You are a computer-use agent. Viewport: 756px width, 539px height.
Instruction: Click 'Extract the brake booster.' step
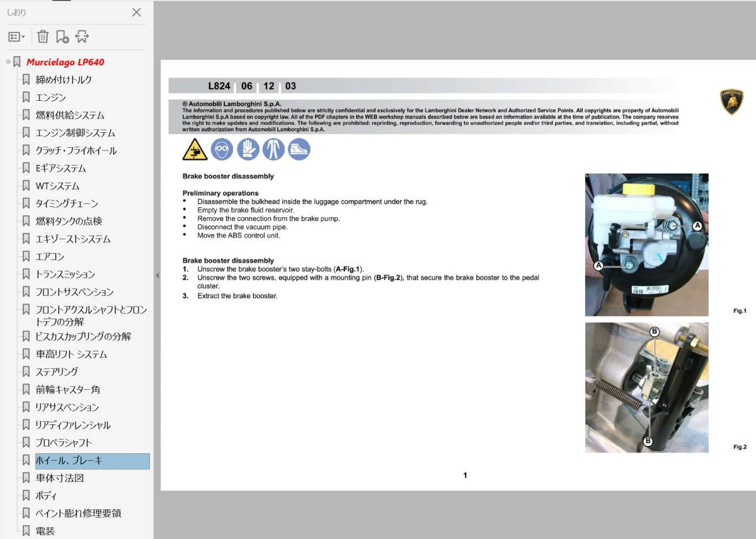tap(237, 296)
